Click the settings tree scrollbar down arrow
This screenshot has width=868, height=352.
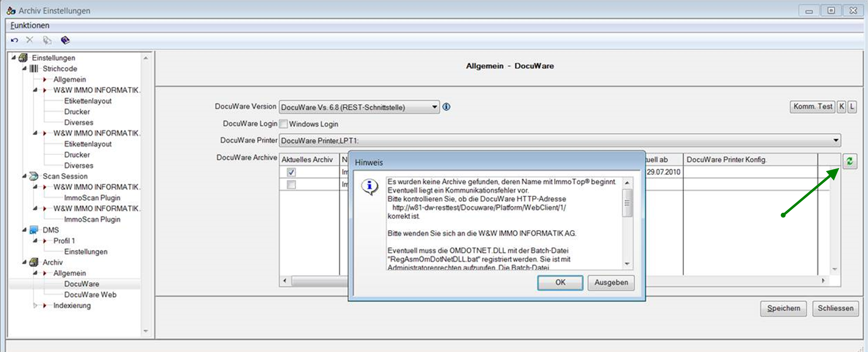[x=146, y=331]
